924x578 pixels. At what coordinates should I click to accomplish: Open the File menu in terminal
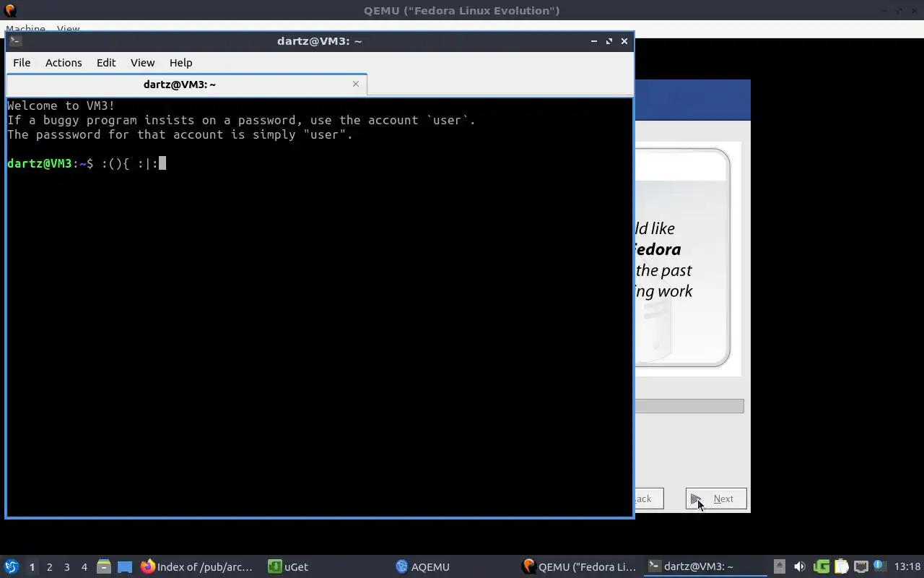coord(22,63)
